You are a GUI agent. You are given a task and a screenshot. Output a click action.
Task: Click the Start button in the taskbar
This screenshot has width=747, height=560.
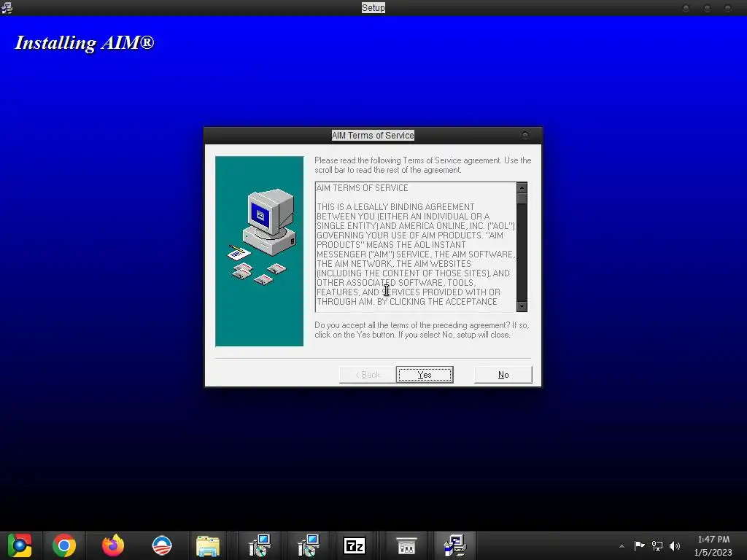tap(20, 545)
